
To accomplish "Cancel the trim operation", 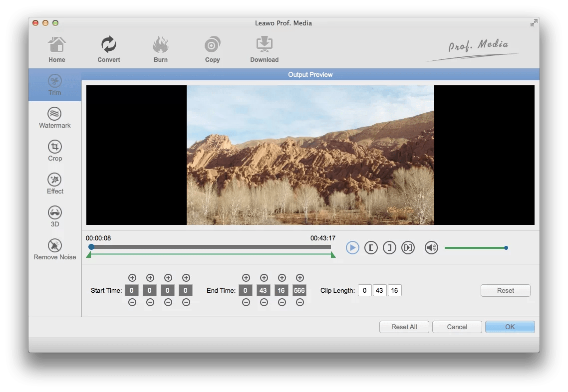I will coord(457,327).
